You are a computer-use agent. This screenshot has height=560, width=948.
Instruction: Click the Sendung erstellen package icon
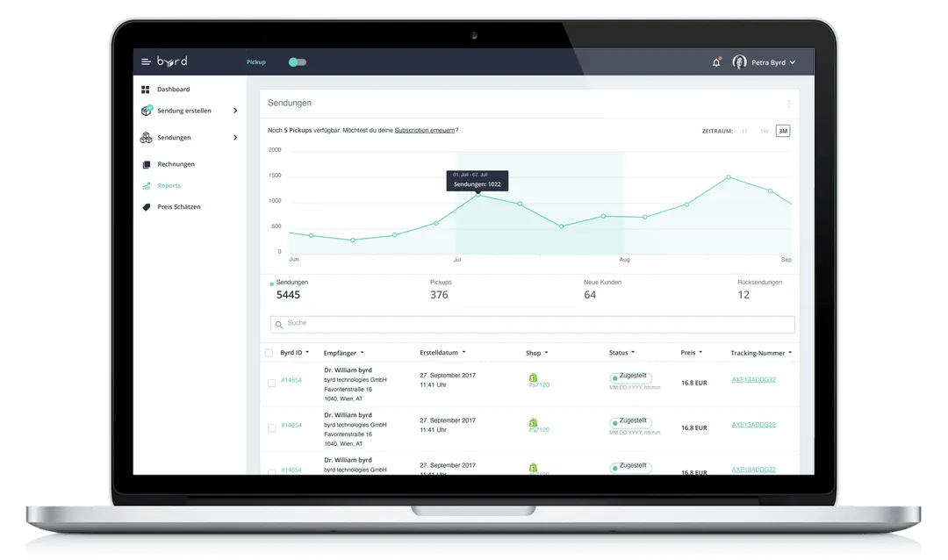coord(147,110)
